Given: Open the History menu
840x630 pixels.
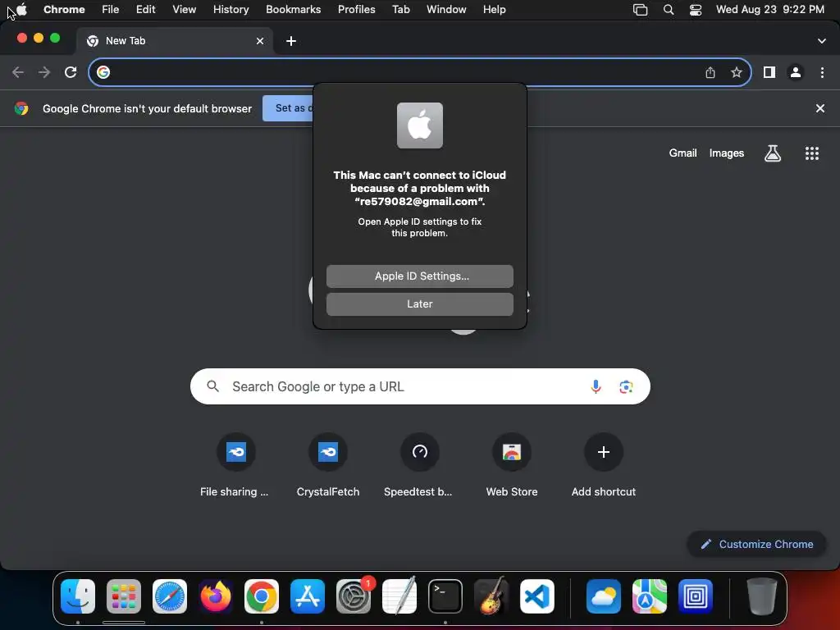Looking at the screenshot, I should [x=231, y=10].
